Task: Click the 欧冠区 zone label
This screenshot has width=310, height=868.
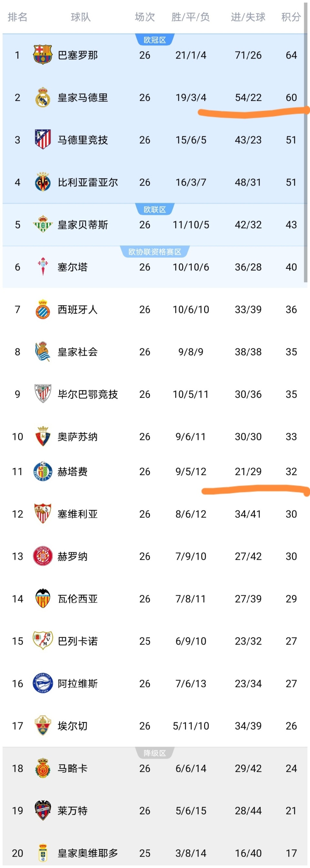Action: click(155, 40)
